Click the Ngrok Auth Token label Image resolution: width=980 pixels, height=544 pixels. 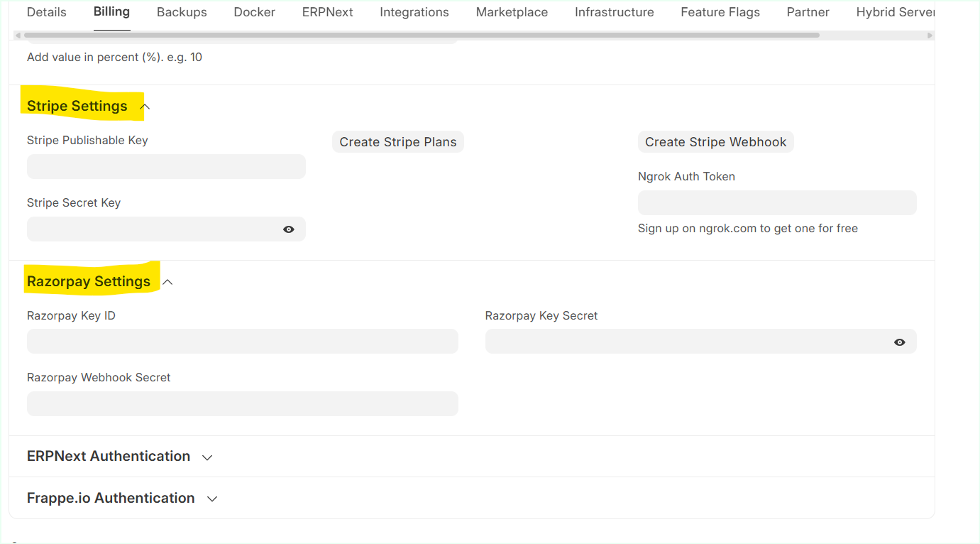686,176
